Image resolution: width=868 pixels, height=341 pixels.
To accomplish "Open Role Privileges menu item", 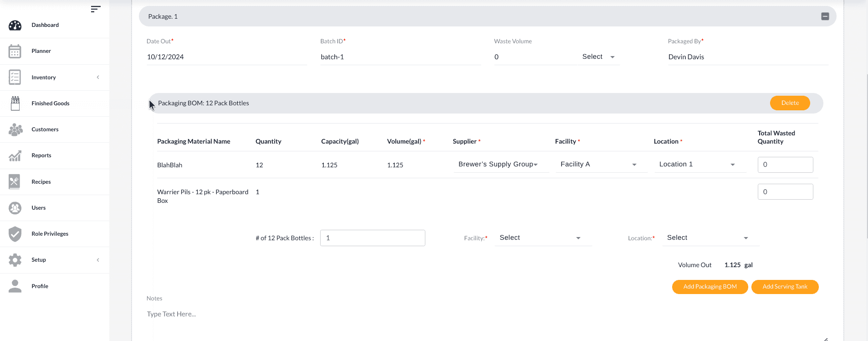I will pos(50,234).
